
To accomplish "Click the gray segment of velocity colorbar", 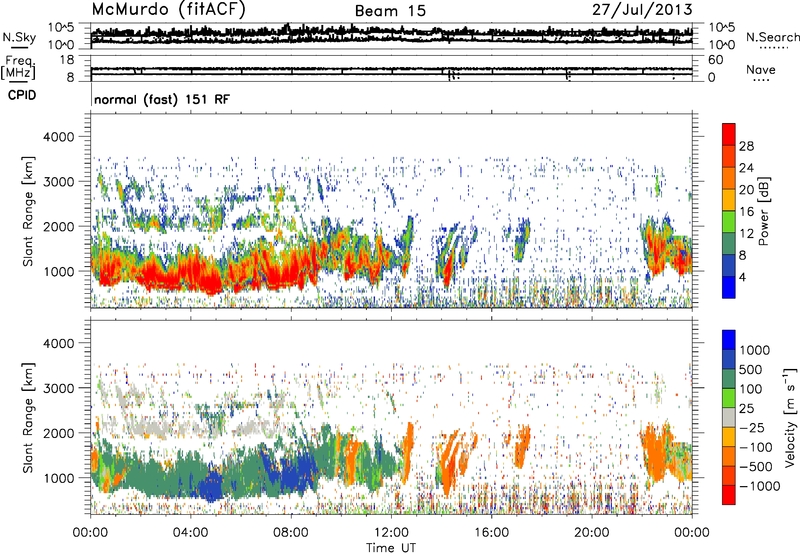I will pos(729,417).
